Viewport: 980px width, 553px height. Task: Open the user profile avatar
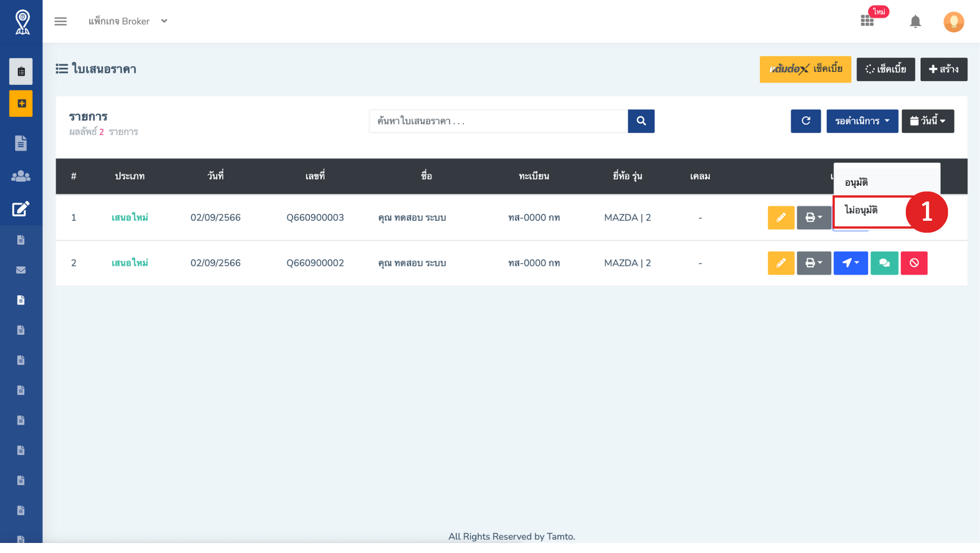[953, 22]
